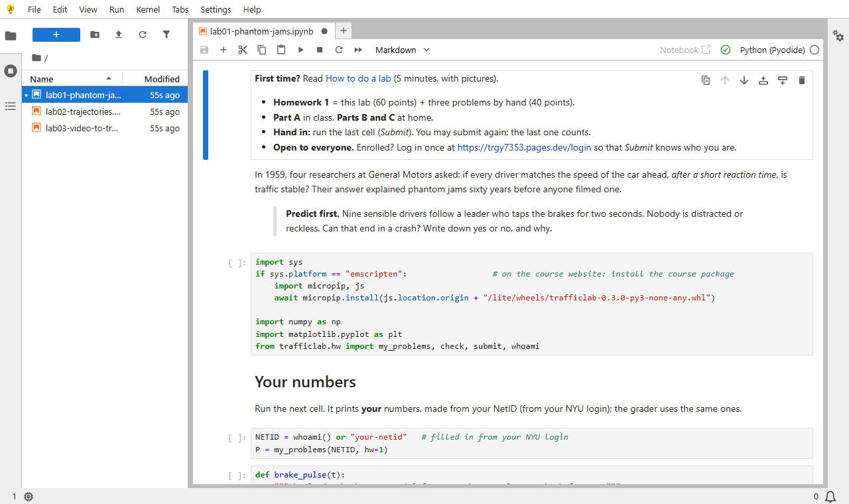Open the trgy7353.pages.dev/login link
This screenshot has height=504, width=849.
524,147
